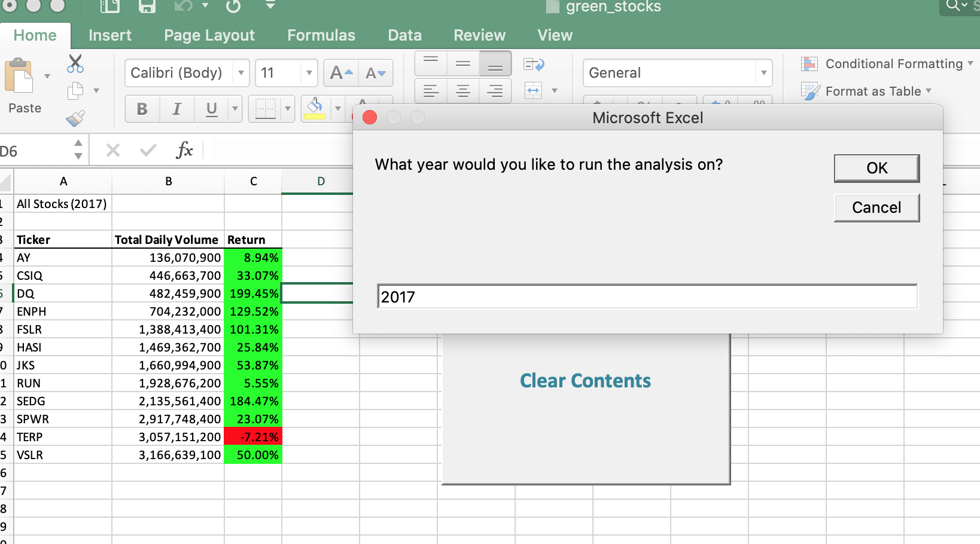Toggle Underline formatting
The height and width of the screenshot is (544, 980).
pyautogui.click(x=211, y=109)
